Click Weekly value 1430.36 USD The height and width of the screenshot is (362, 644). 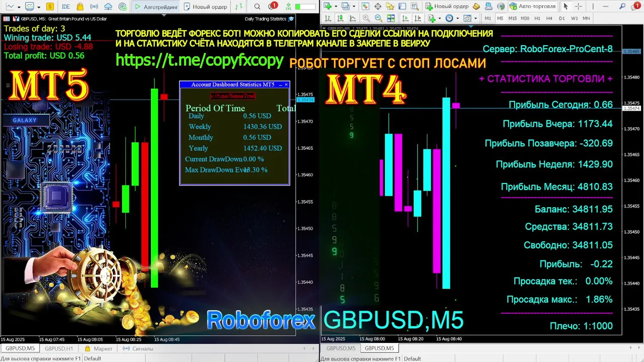pos(262,127)
